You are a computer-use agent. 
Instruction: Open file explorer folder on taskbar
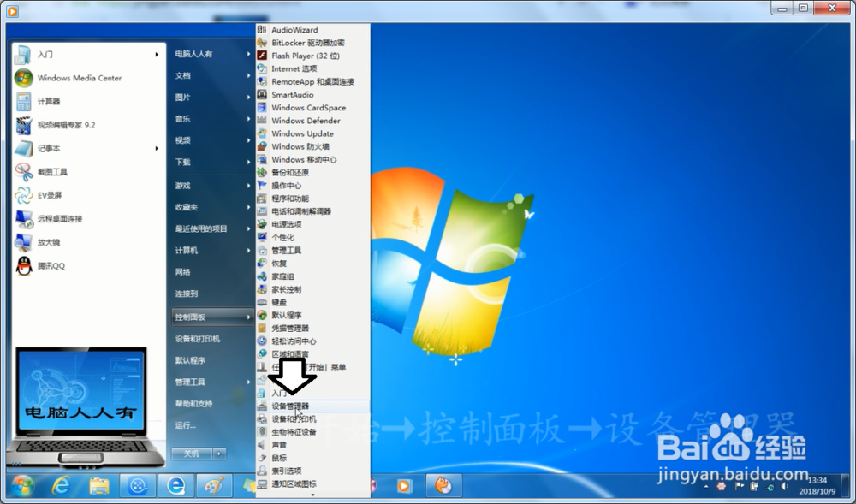coord(99,485)
